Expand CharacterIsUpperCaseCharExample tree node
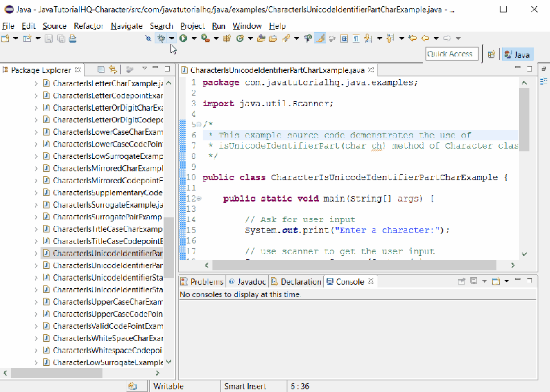The height and width of the screenshot is (392, 550). coord(36,302)
